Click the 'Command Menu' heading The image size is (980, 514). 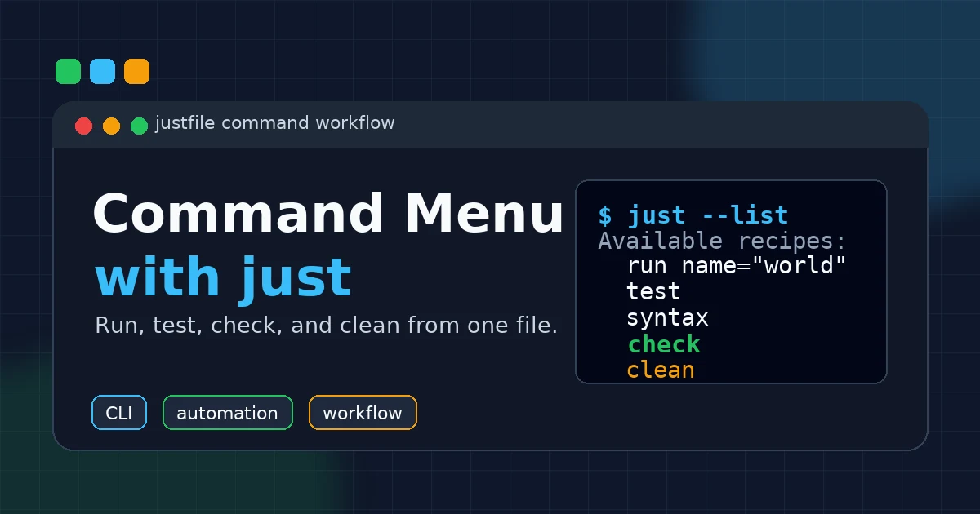[x=328, y=214]
